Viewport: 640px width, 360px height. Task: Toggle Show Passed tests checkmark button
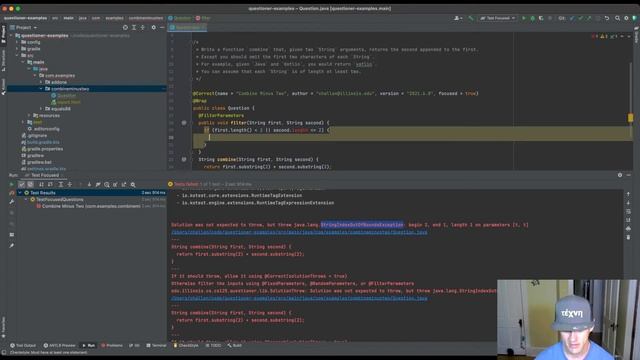pyautogui.click(x=22, y=184)
